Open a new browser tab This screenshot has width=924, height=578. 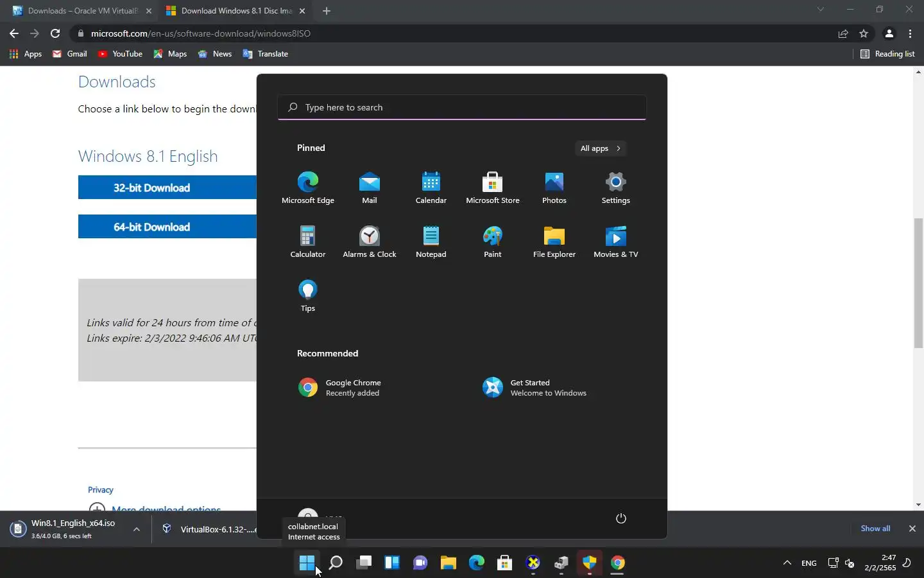coord(327,11)
